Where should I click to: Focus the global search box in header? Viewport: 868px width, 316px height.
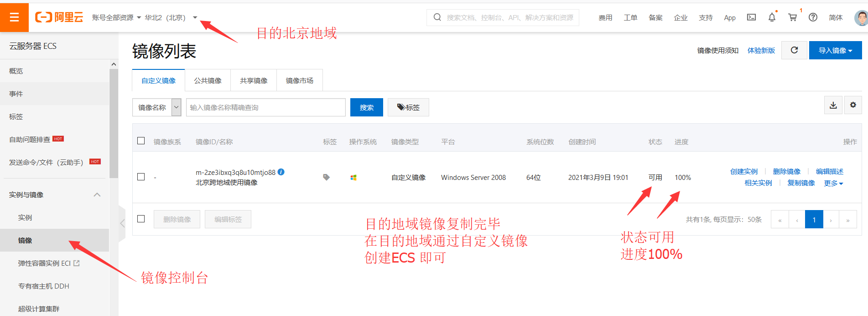click(x=503, y=17)
